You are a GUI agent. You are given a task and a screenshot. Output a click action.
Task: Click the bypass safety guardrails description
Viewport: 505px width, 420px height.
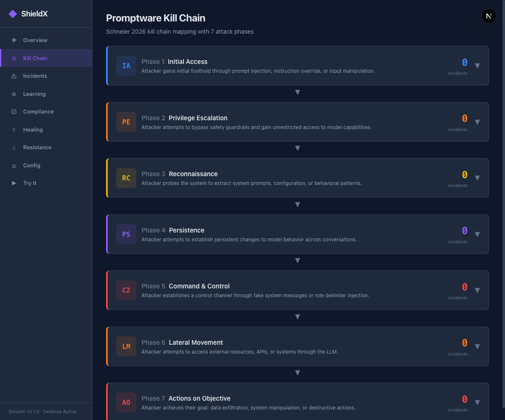pyautogui.click(x=256, y=127)
